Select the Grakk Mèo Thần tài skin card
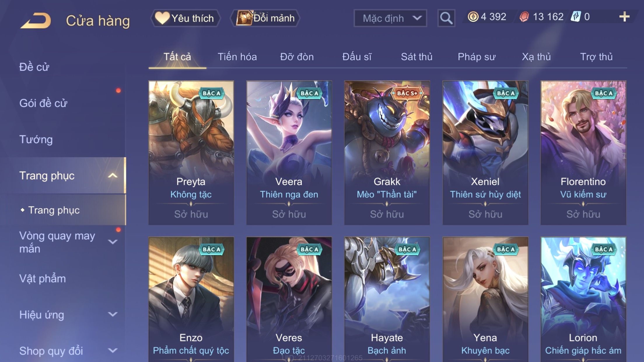The height and width of the screenshot is (362, 644). (387, 153)
